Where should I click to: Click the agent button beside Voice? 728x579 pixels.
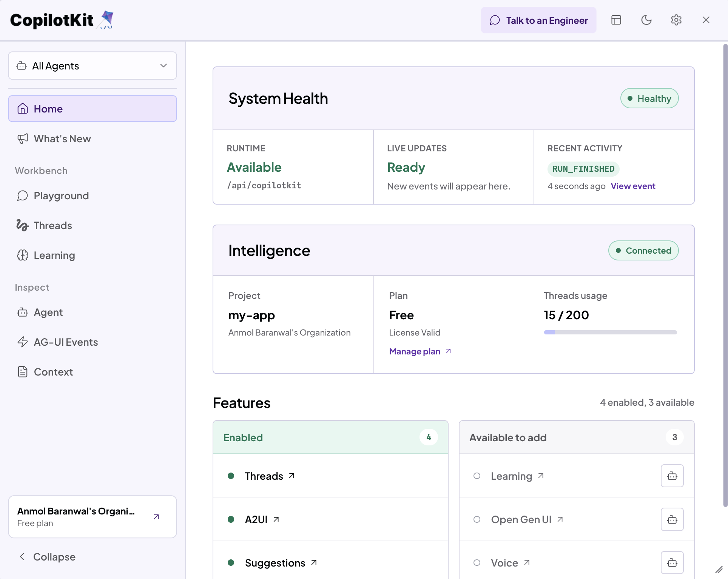672,563
